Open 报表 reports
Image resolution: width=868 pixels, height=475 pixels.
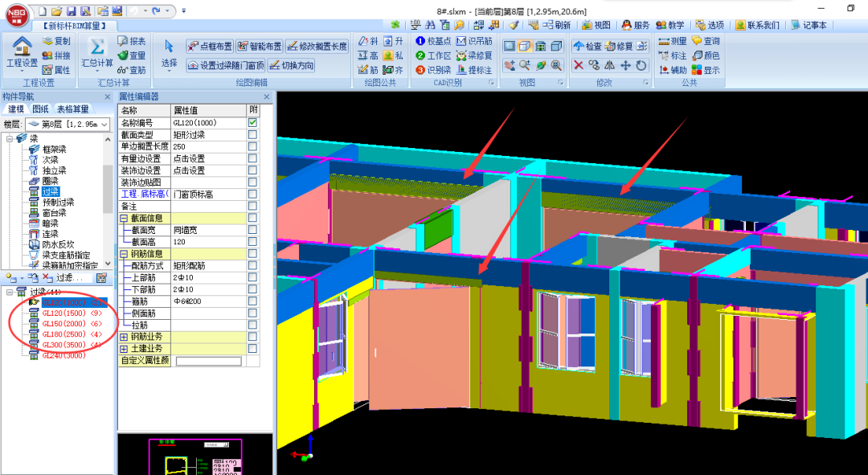point(132,41)
